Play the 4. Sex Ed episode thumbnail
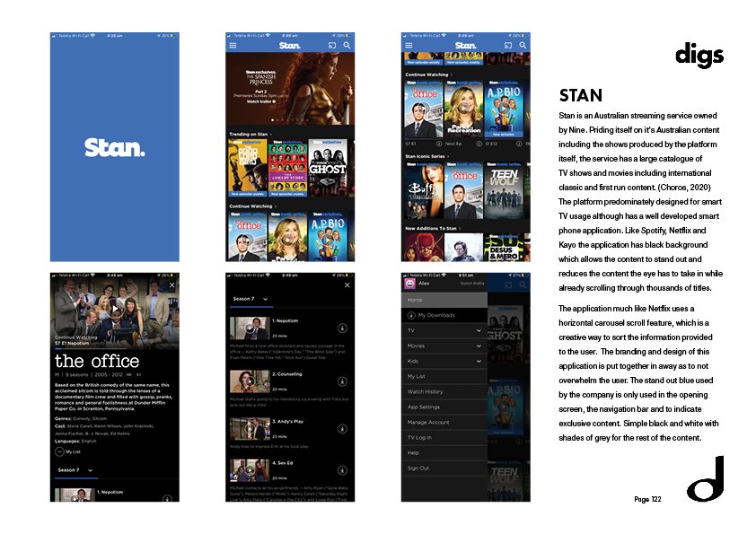 (250, 470)
